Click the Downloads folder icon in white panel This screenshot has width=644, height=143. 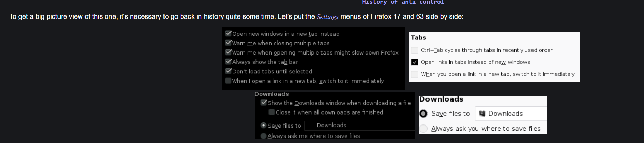[482, 114]
